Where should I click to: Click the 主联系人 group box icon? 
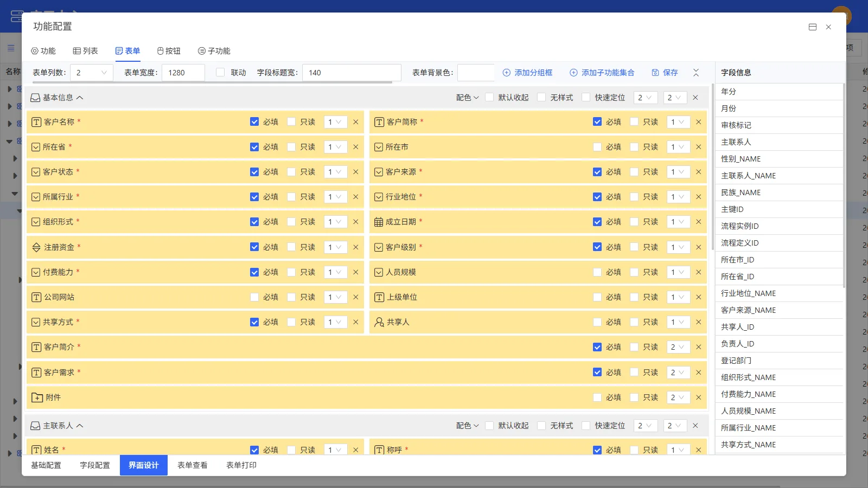[x=35, y=426]
